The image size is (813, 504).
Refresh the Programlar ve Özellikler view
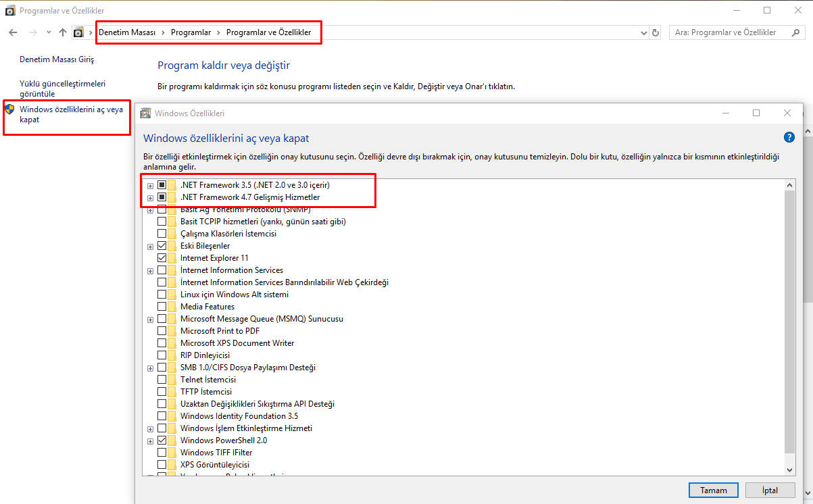[x=655, y=32]
